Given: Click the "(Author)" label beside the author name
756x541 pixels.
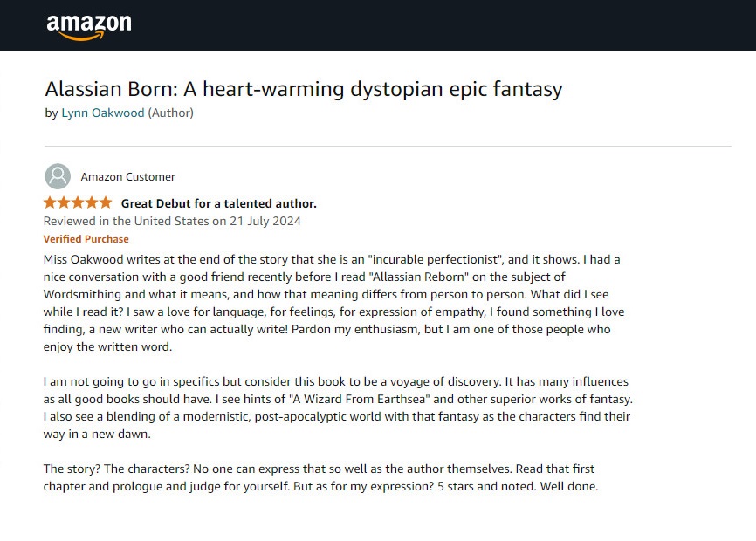Looking at the screenshot, I should click(x=170, y=113).
